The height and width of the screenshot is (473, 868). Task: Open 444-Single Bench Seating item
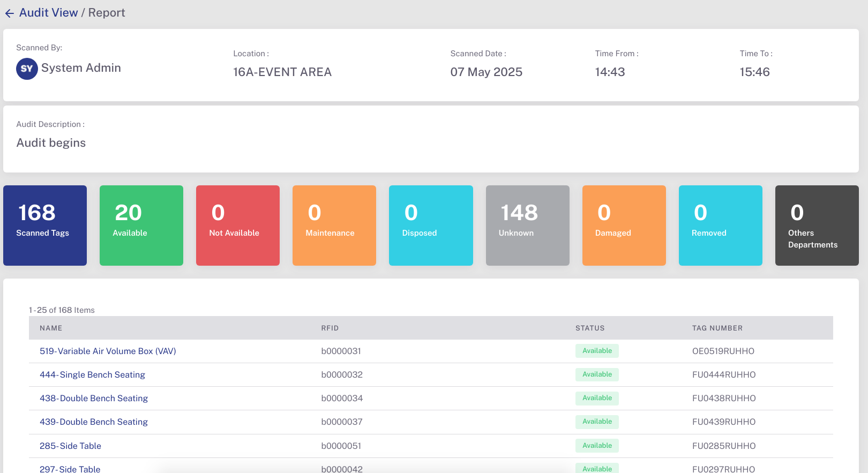pos(92,375)
